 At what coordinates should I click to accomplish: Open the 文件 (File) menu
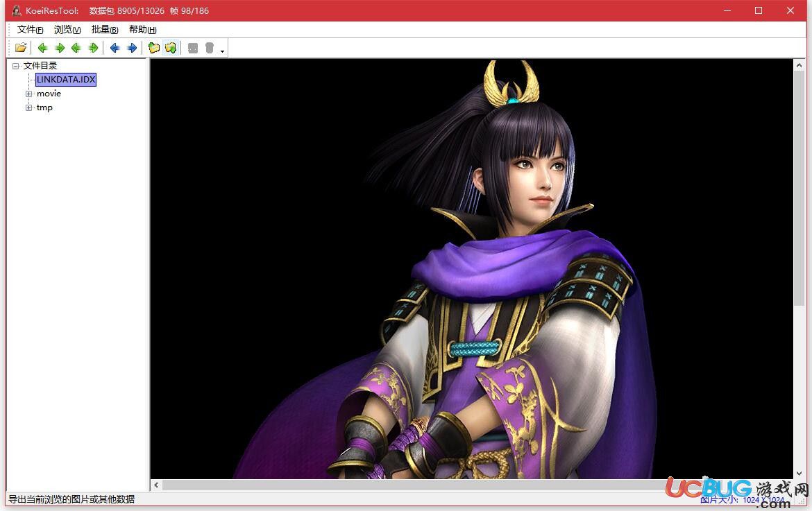tap(30, 30)
